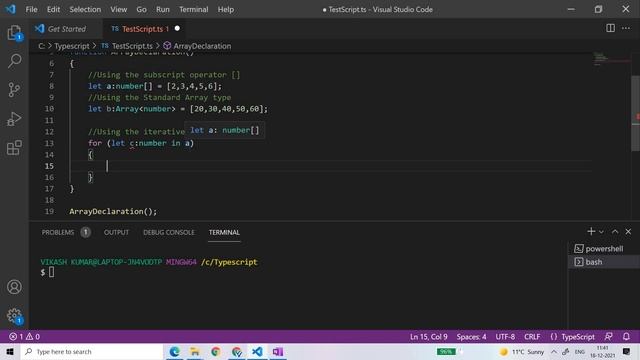Image resolution: width=640 pixels, height=360 pixels.
Task: Open the View menu
Action: click(x=118, y=9)
